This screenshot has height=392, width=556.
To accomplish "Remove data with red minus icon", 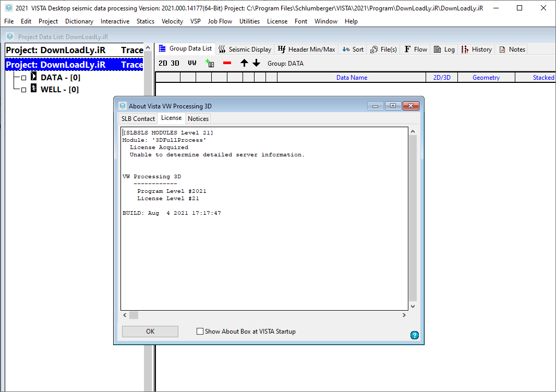I will [227, 63].
